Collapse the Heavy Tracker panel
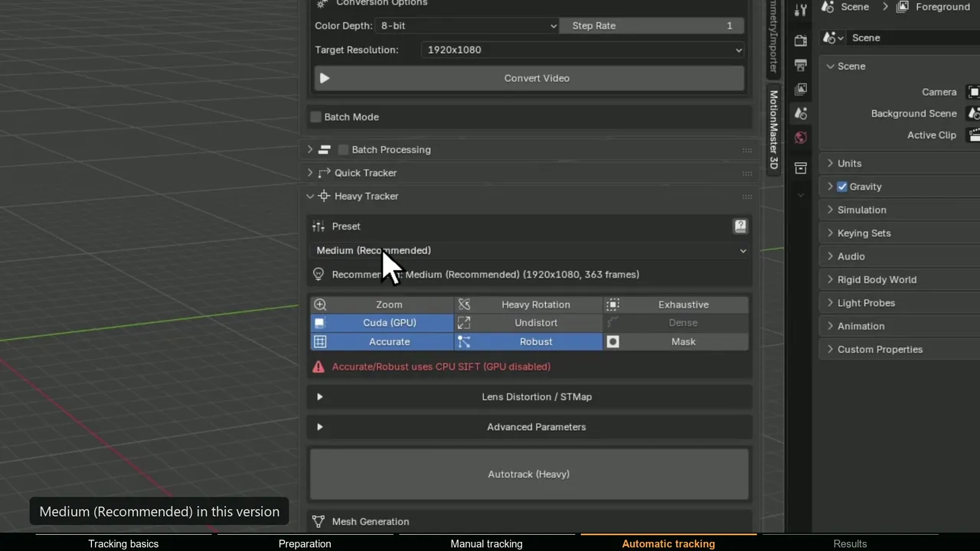Image resolution: width=980 pixels, height=551 pixels. pyautogui.click(x=310, y=196)
